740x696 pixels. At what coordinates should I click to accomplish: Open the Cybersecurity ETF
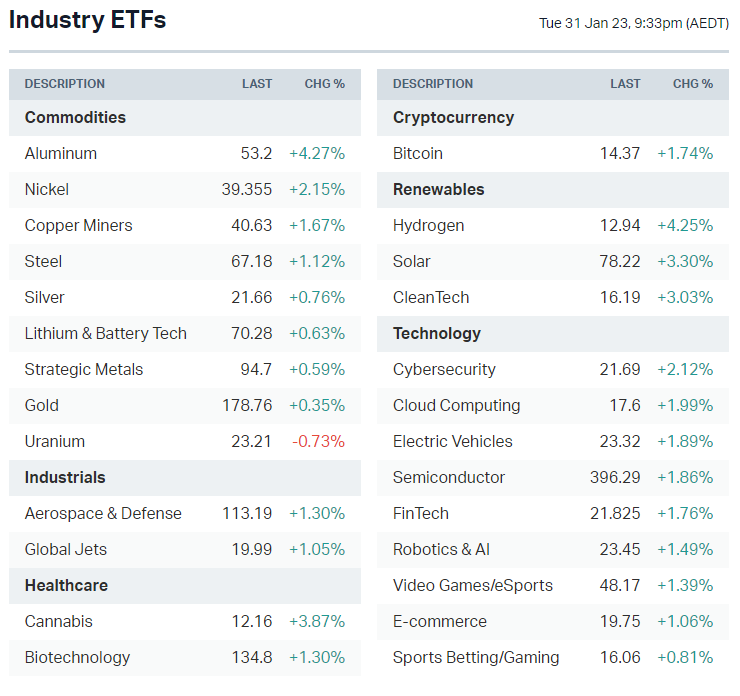click(444, 369)
